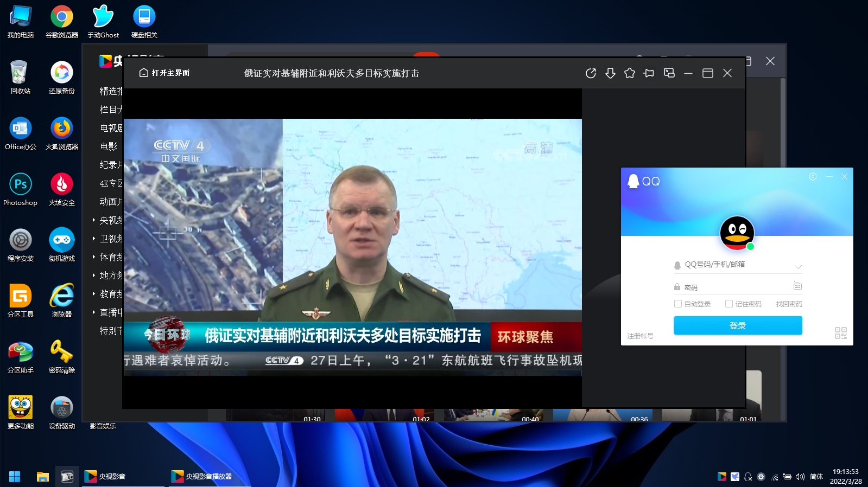
Task: Enable 自动登录 checkbox
Action: (677, 304)
